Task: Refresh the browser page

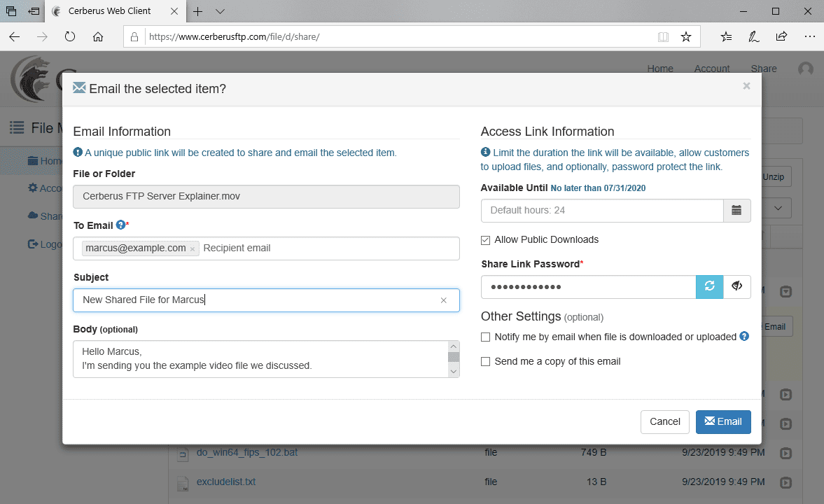Action: (70, 37)
